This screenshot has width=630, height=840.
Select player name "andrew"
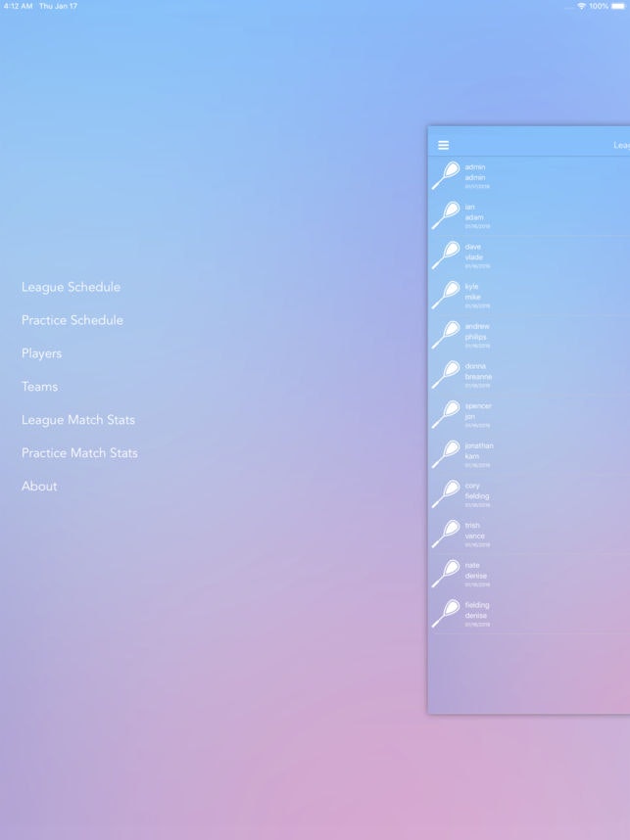(x=477, y=326)
